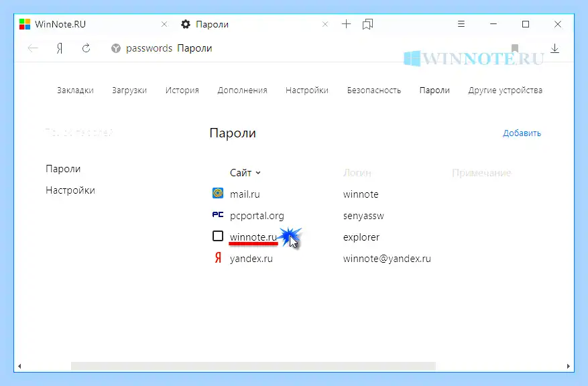Image resolution: width=588 pixels, height=386 pixels.
Task: Open the yandex.ru password entry
Action: [x=251, y=259]
